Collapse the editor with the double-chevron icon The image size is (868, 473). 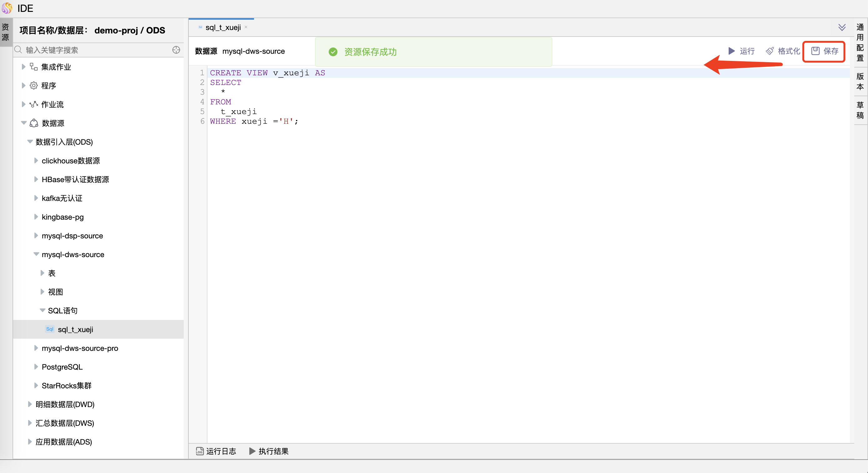tap(843, 27)
